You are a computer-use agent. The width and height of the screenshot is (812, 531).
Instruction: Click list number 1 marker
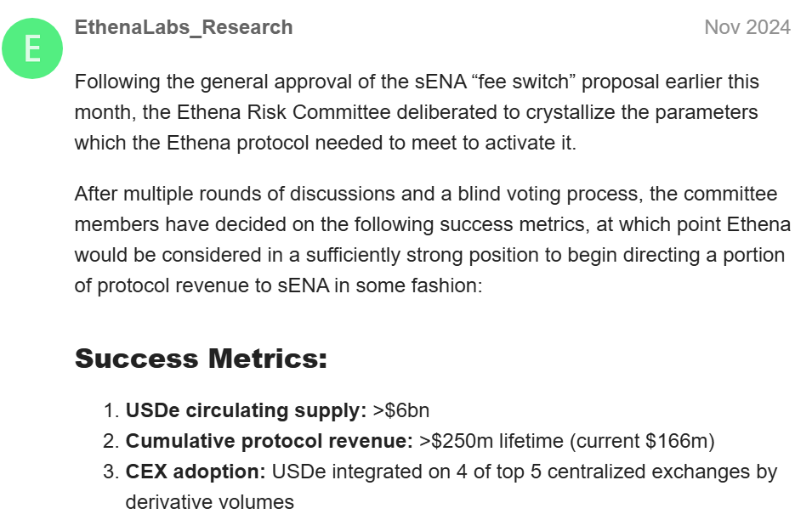[x=111, y=410]
